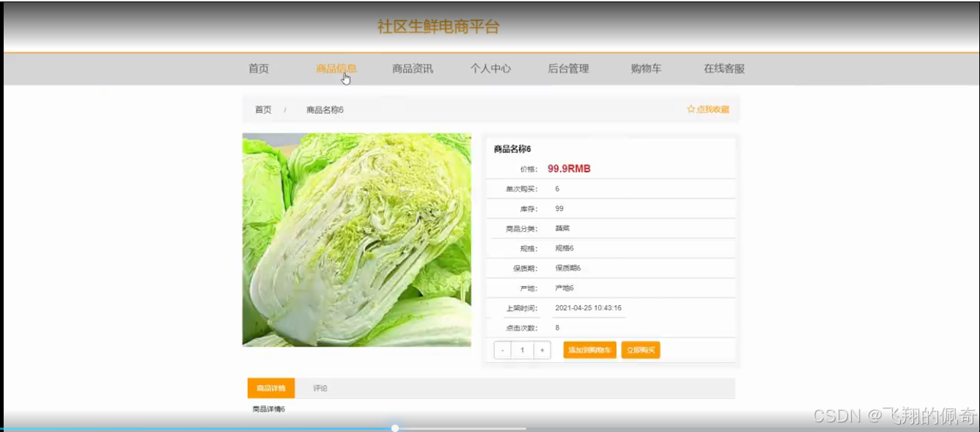Click the 点我收藏 star favorite link

click(x=708, y=109)
